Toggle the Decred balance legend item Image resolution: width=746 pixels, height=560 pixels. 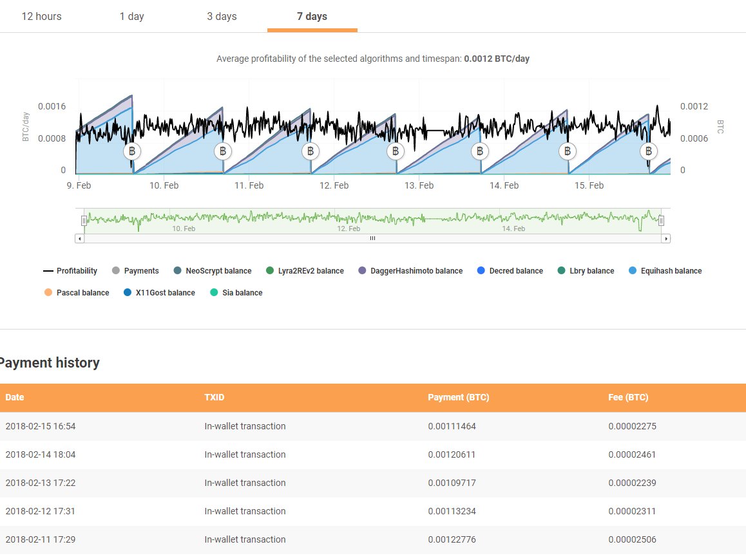(510, 270)
